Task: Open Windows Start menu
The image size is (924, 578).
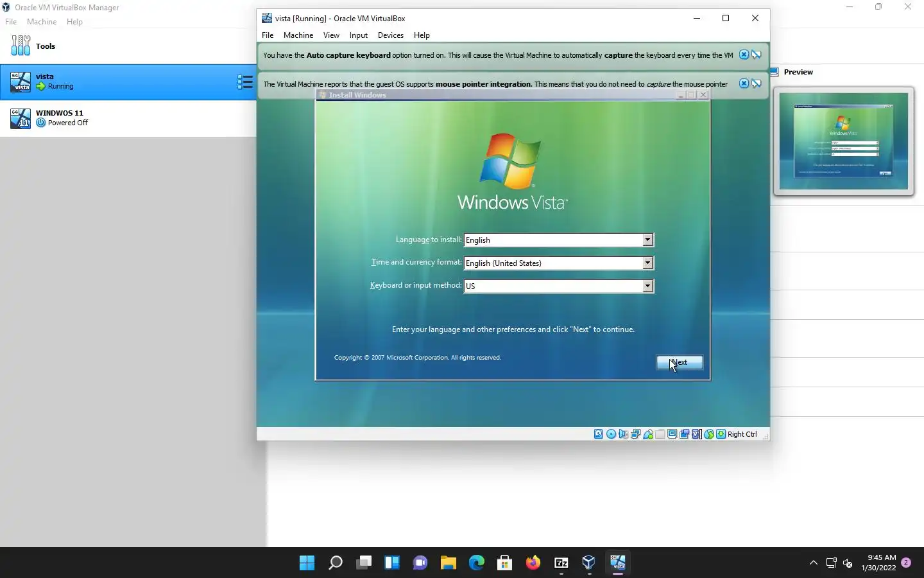Action: [307, 563]
